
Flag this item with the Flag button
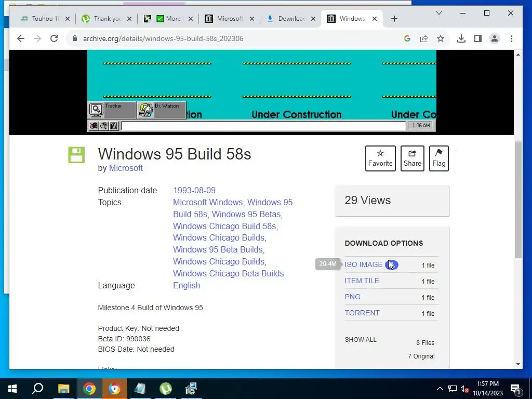click(x=438, y=158)
